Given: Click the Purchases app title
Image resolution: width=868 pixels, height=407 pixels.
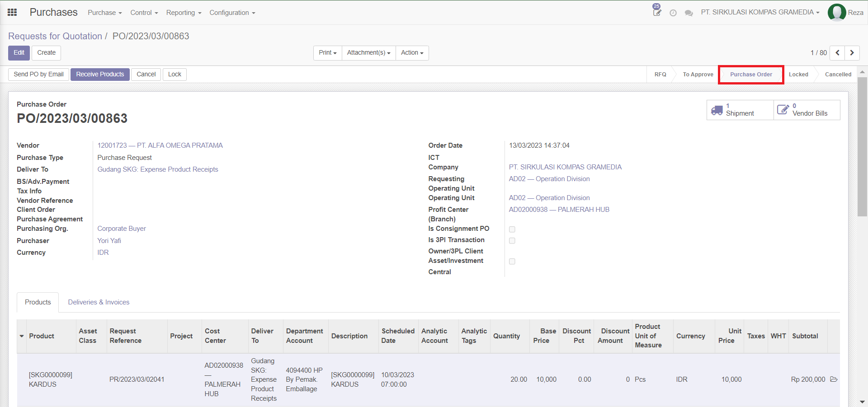Looking at the screenshot, I should 53,12.
